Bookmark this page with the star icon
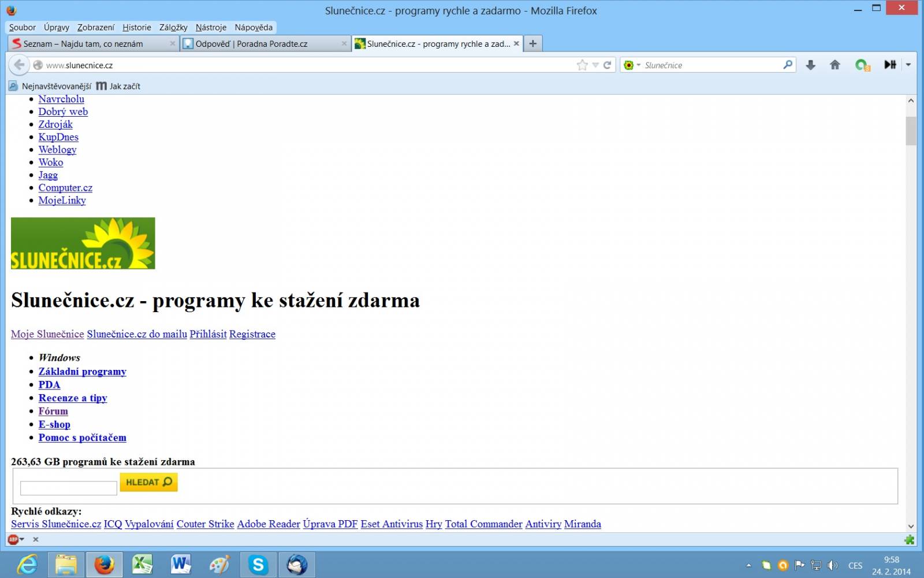Image resolution: width=924 pixels, height=578 pixels. (x=582, y=65)
